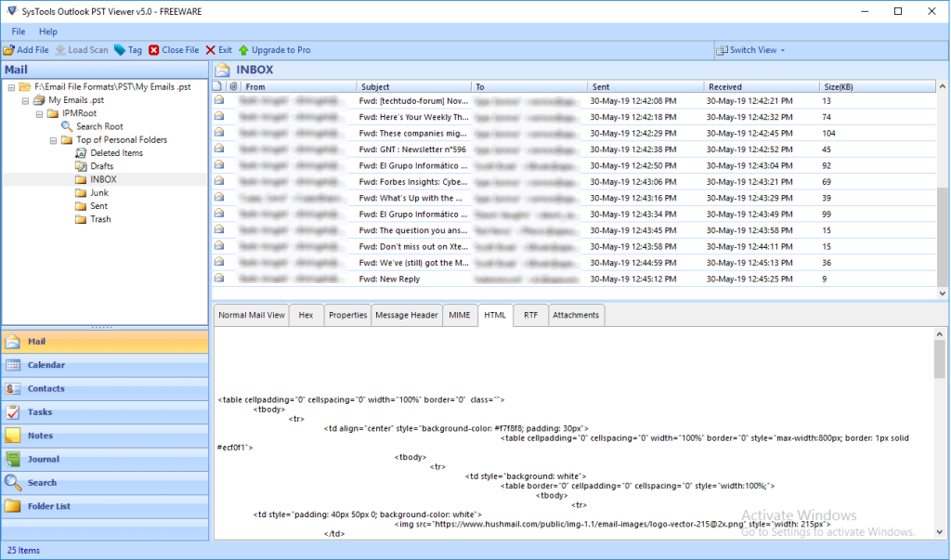Screen dimensions: 951x560
Task: Click the Tag icon in toolbar
Action: click(x=120, y=50)
